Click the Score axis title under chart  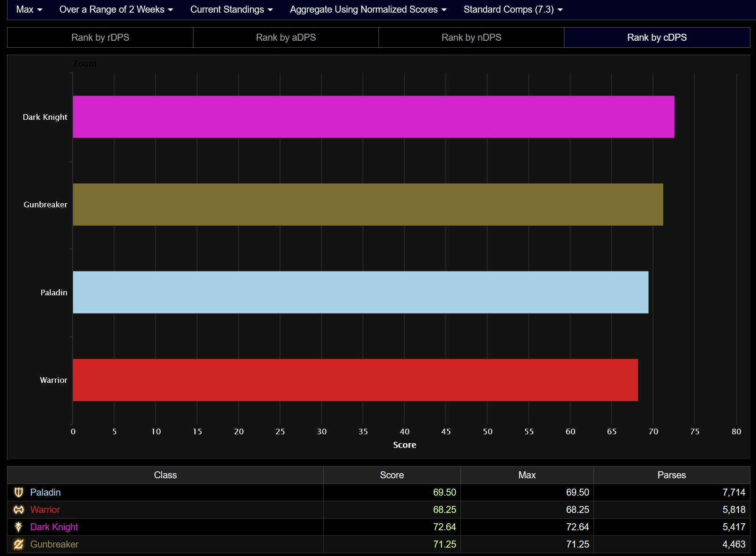[405, 445]
